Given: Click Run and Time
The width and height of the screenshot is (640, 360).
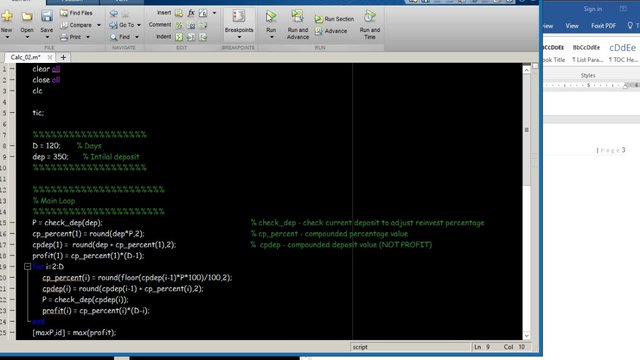Looking at the screenshot, I should (370, 24).
